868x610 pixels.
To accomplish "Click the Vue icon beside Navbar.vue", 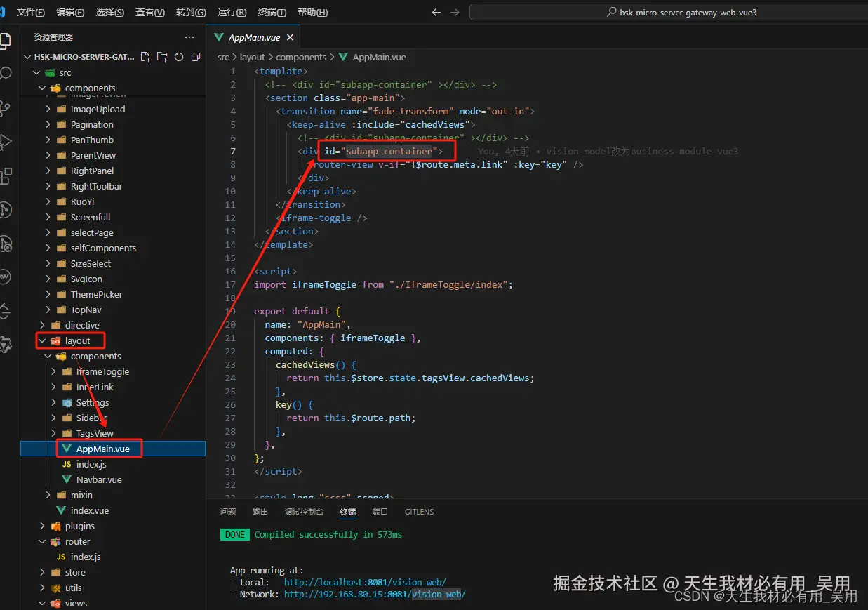I will tap(67, 479).
